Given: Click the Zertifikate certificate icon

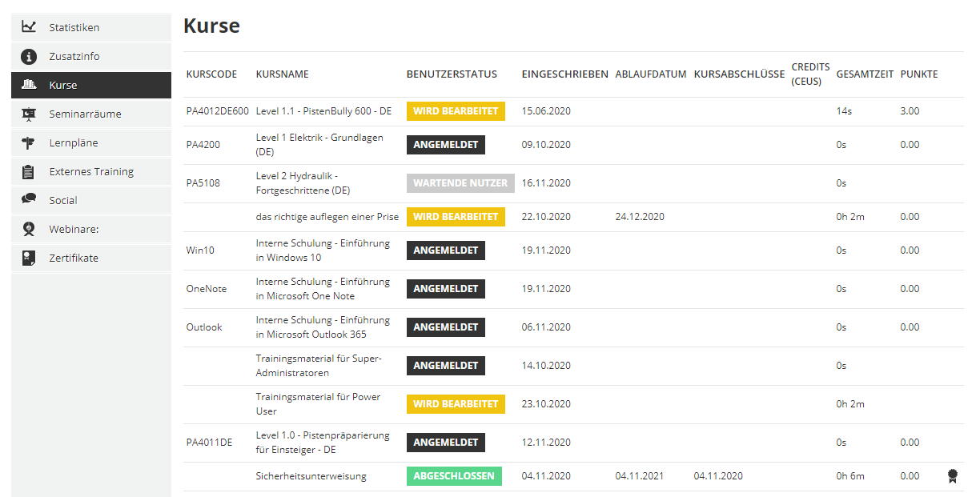Looking at the screenshot, I should [29, 258].
